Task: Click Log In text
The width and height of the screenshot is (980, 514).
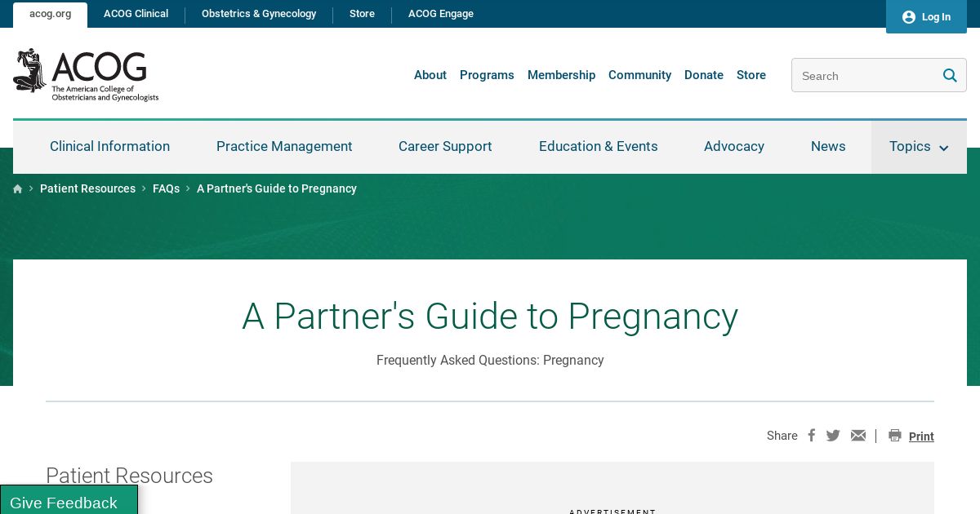Action: 936,17
